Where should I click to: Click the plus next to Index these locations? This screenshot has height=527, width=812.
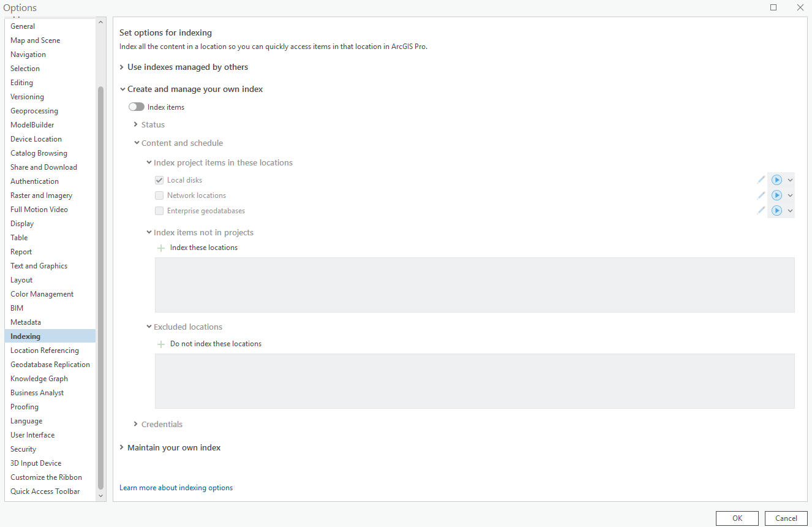[160, 248]
